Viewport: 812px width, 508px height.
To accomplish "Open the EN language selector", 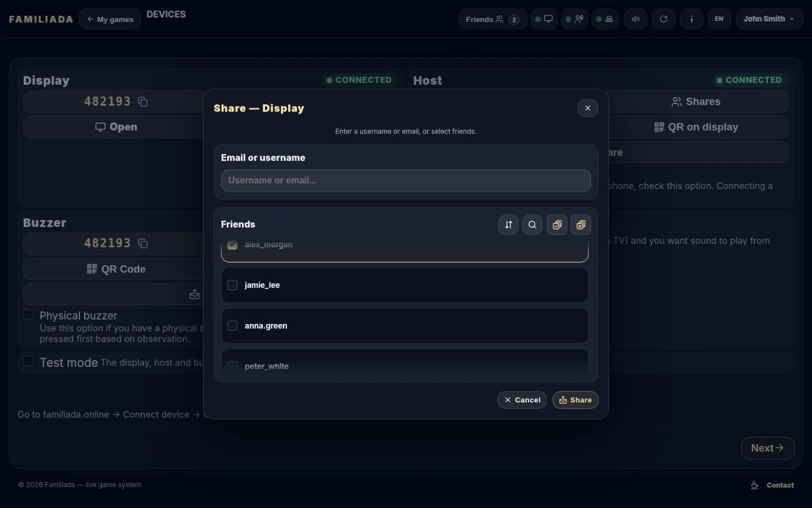I will coord(719,19).
